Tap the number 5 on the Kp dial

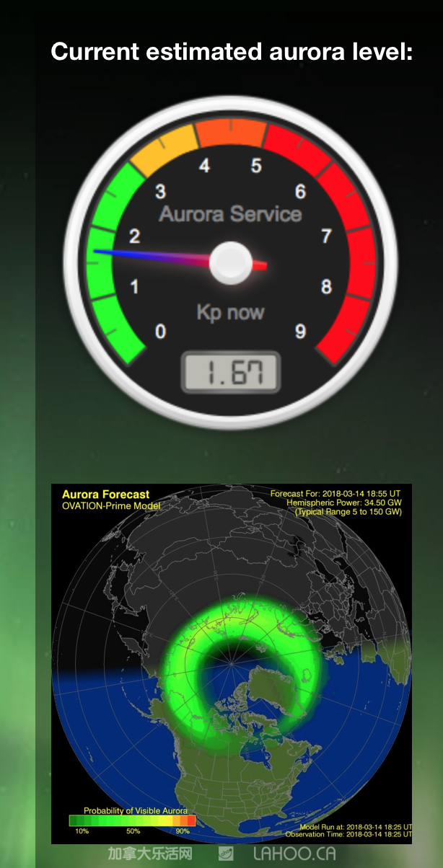256,166
